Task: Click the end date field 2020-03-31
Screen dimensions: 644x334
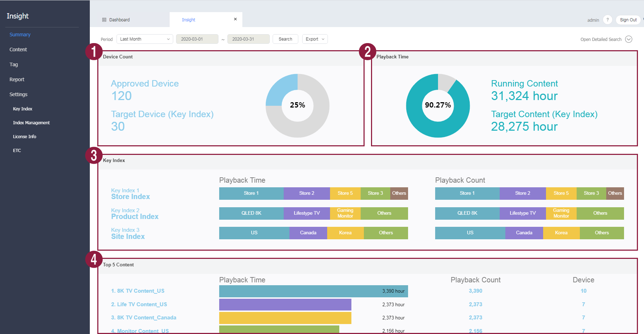Action: (x=248, y=39)
